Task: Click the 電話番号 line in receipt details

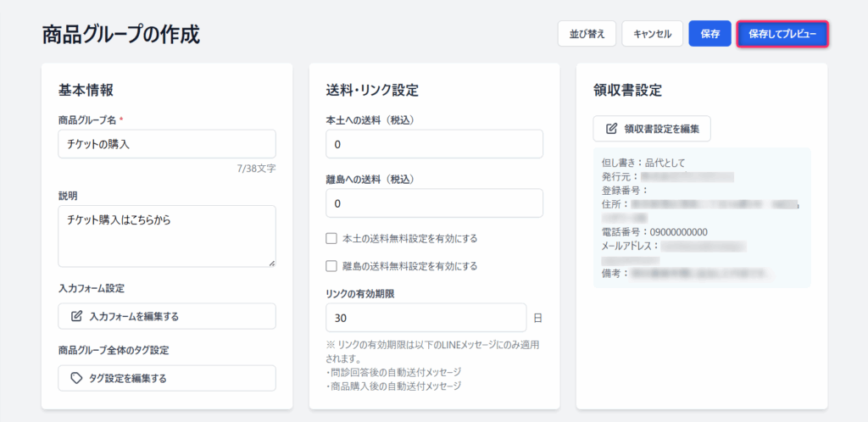Action: click(x=654, y=231)
